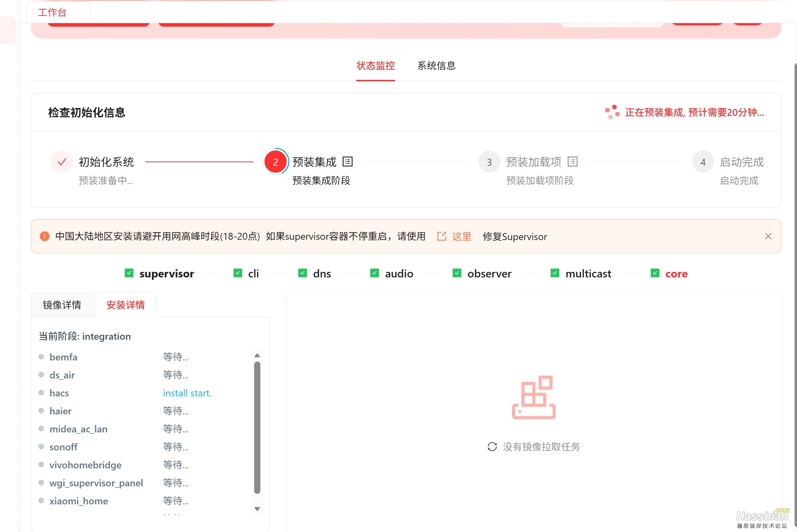The image size is (797, 532).
Task: Toggle the supervisor checkbox
Action: pyautogui.click(x=129, y=273)
